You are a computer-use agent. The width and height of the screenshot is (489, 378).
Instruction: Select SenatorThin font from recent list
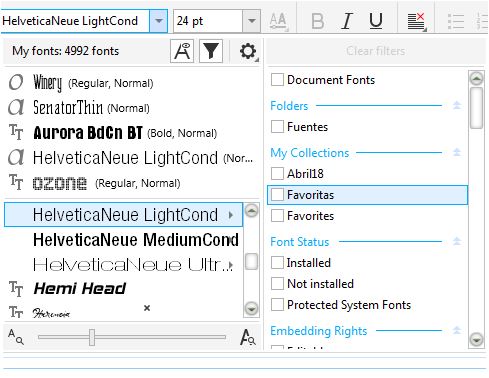pyautogui.click(x=131, y=108)
